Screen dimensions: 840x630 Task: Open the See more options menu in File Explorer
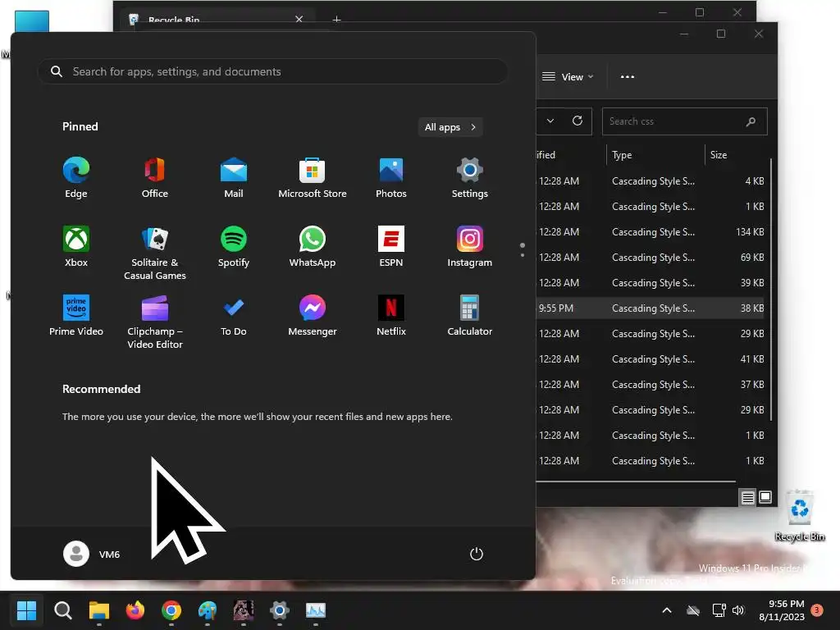tap(628, 76)
